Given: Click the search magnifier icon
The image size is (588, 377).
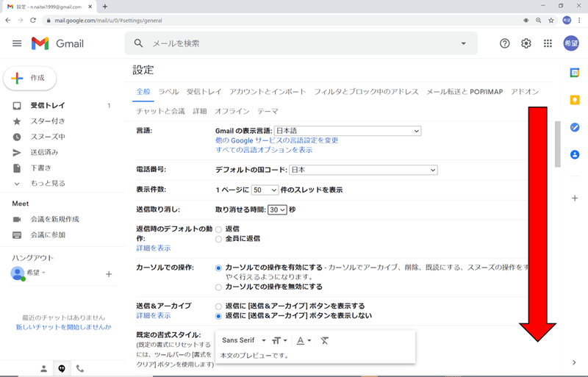Looking at the screenshot, I should point(138,43).
